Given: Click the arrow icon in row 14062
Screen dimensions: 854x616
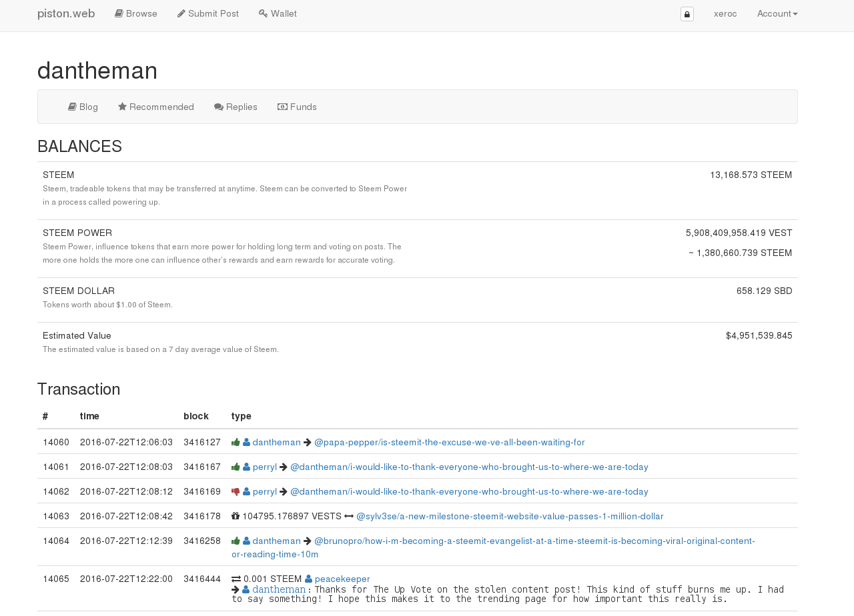Looking at the screenshot, I should pos(284,491).
